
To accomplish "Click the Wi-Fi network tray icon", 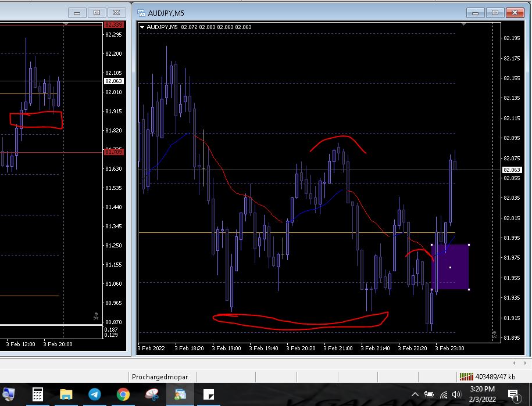I will pos(444,394).
